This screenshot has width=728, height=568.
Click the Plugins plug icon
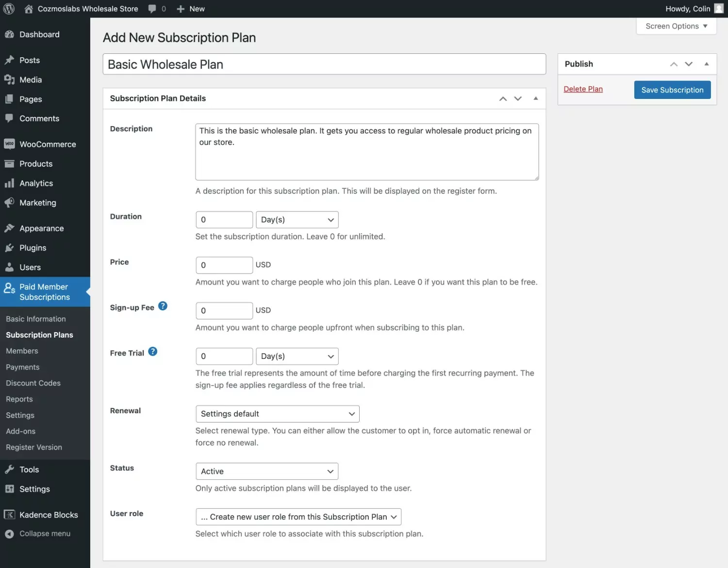[9, 248]
